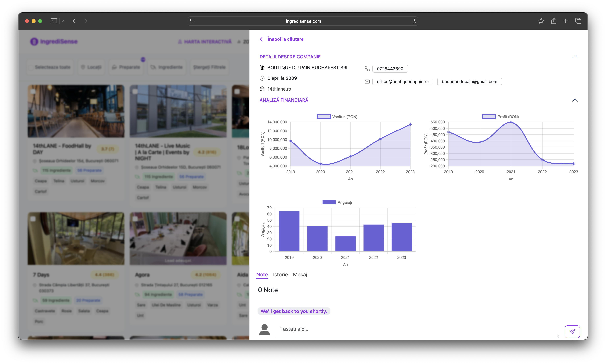Click the 2021 peak point on Profit chart

click(511, 122)
